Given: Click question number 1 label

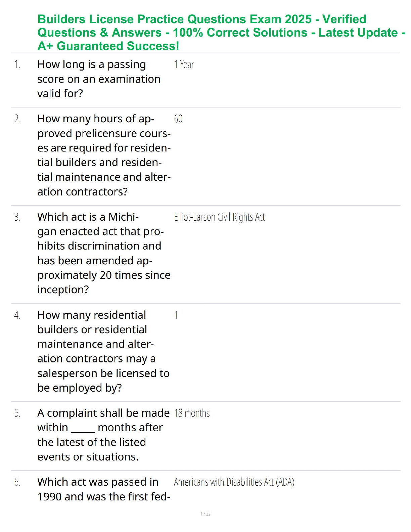Looking at the screenshot, I should (x=17, y=64).
